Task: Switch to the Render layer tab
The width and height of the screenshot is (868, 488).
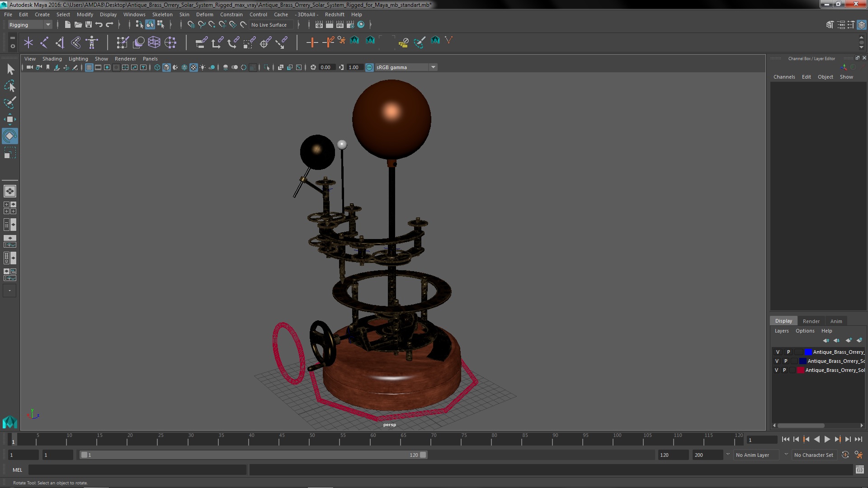Action: point(811,321)
